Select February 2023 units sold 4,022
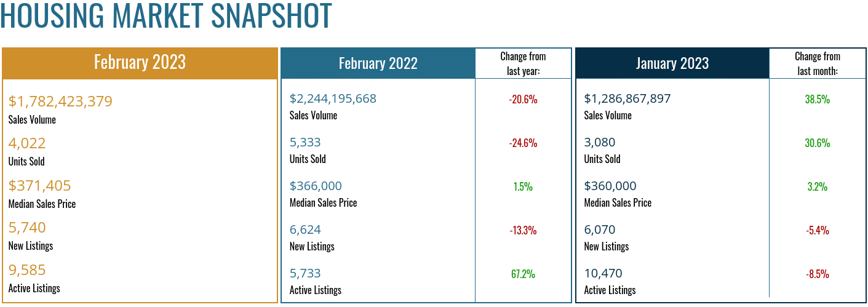The width and height of the screenshot is (868, 307). coord(27,143)
